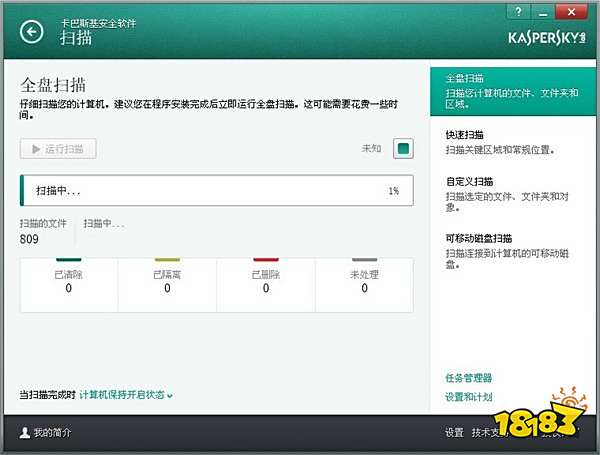Screen dimensions: 600x455
Task: Click 设置 in the bottom bar
Action: pyautogui.click(x=454, y=433)
